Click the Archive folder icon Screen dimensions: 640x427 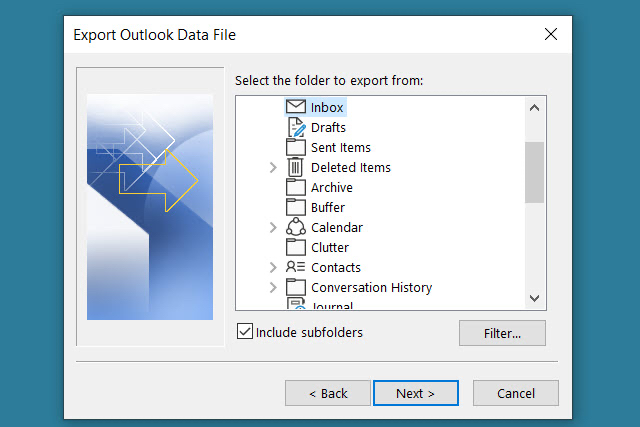[295, 187]
